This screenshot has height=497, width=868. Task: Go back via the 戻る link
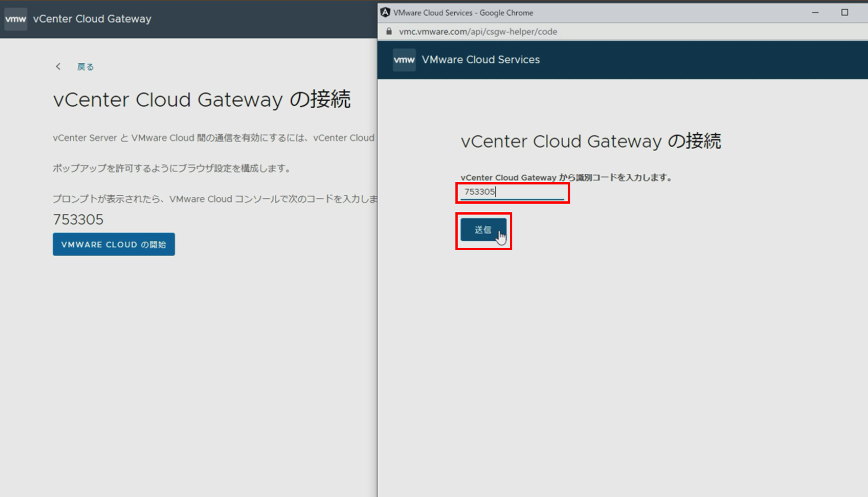[x=85, y=67]
